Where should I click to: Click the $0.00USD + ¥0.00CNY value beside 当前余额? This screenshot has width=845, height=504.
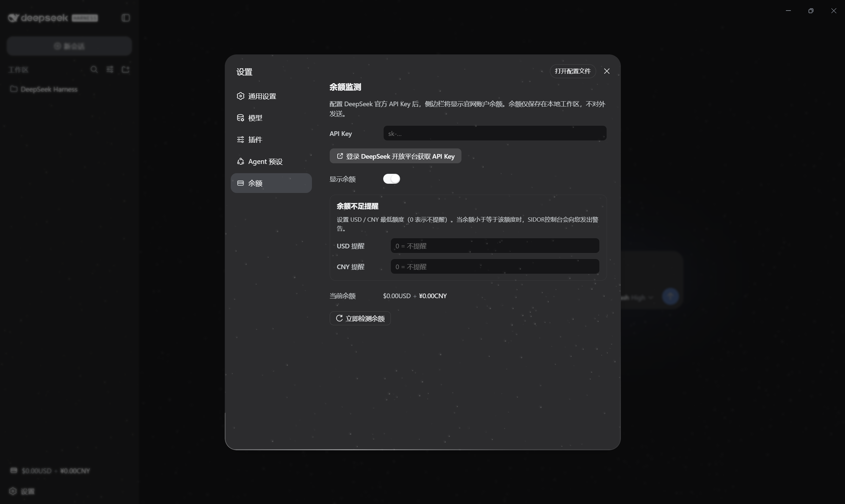[x=415, y=296]
